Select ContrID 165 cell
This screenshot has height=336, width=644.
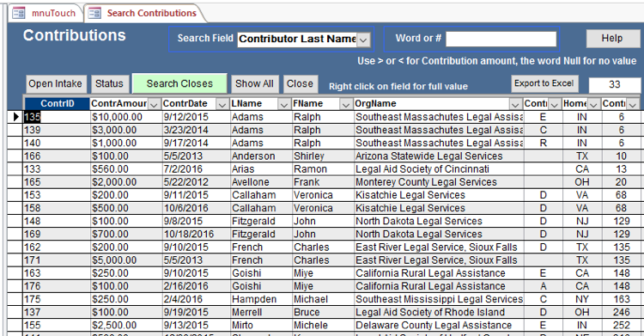pyautogui.click(x=57, y=182)
